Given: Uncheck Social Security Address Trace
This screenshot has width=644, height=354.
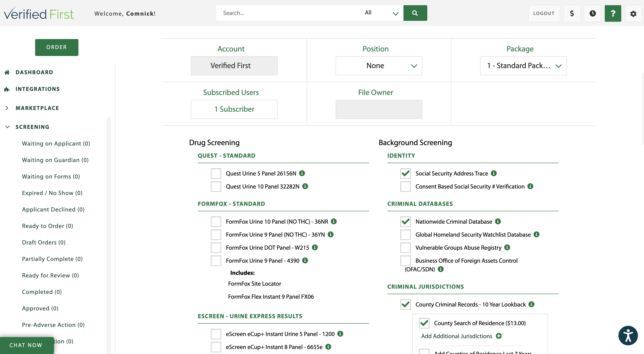Looking at the screenshot, I should pyautogui.click(x=405, y=173).
